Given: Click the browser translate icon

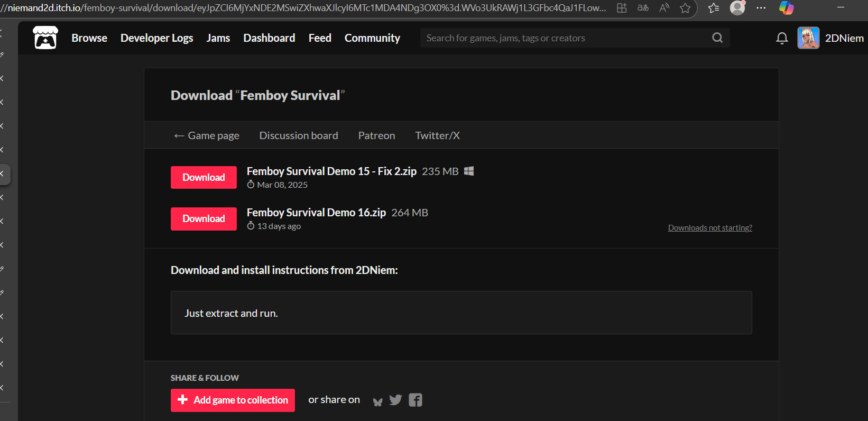Looking at the screenshot, I should [x=643, y=8].
